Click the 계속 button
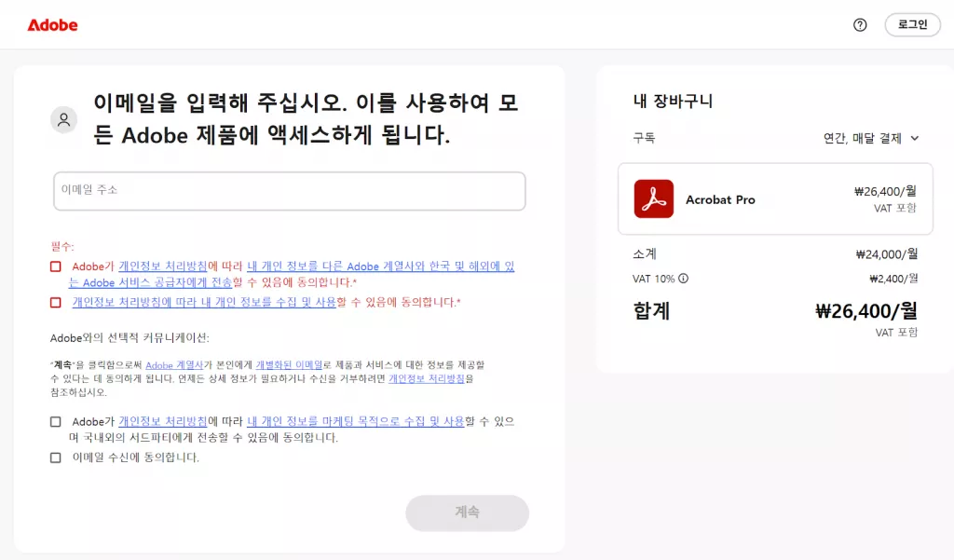This screenshot has width=954, height=560. click(467, 513)
